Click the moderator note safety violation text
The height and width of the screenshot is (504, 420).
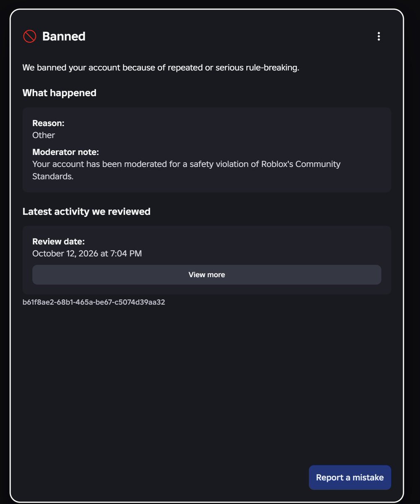point(186,170)
